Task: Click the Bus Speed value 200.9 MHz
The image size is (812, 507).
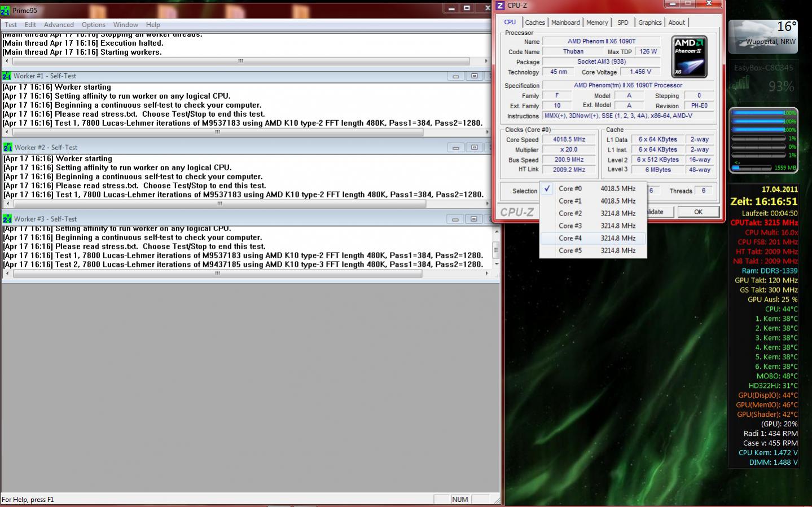Action: click(x=569, y=160)
